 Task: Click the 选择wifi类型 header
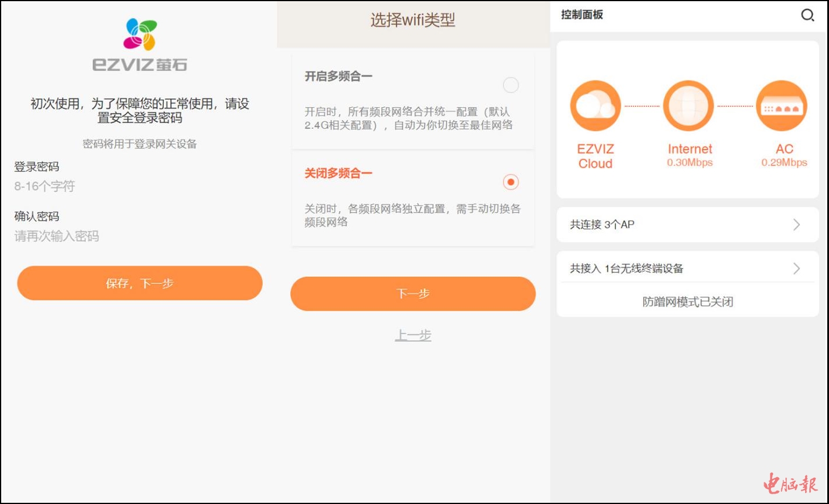pos(413,21)
